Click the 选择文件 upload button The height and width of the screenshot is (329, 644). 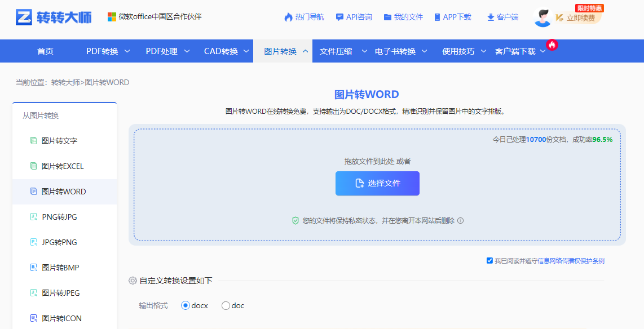point(377,183)
